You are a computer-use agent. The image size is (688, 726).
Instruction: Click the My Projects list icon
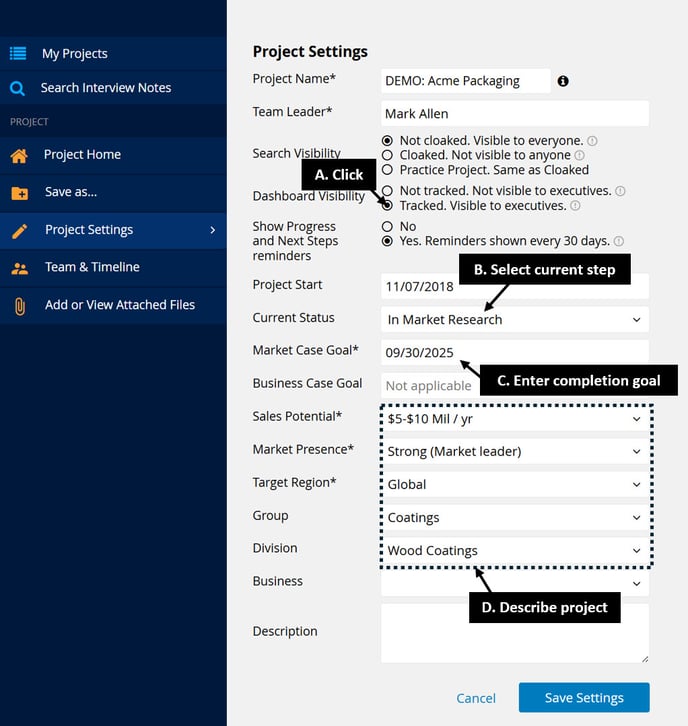(18, 53)
